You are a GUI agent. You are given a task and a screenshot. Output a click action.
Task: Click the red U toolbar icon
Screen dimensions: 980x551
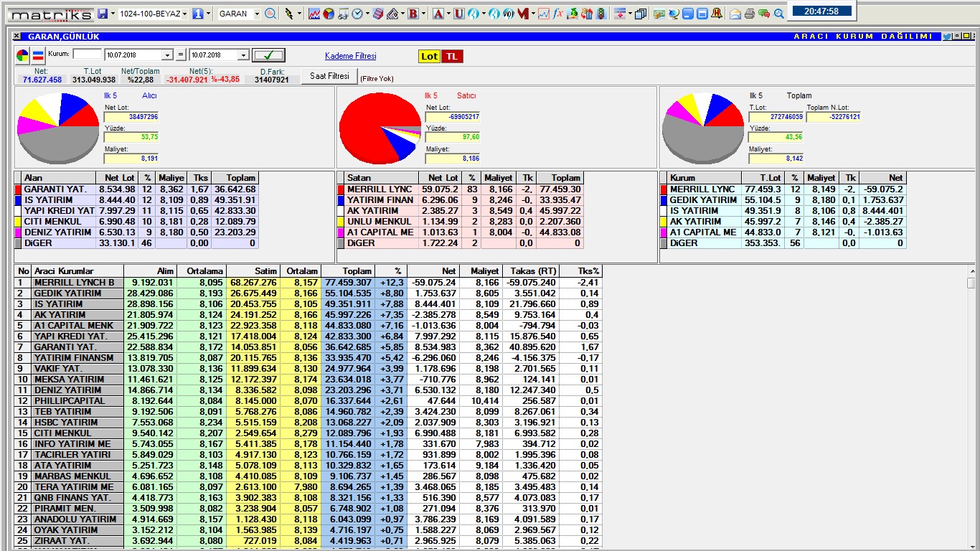click(x=458, y=14)
